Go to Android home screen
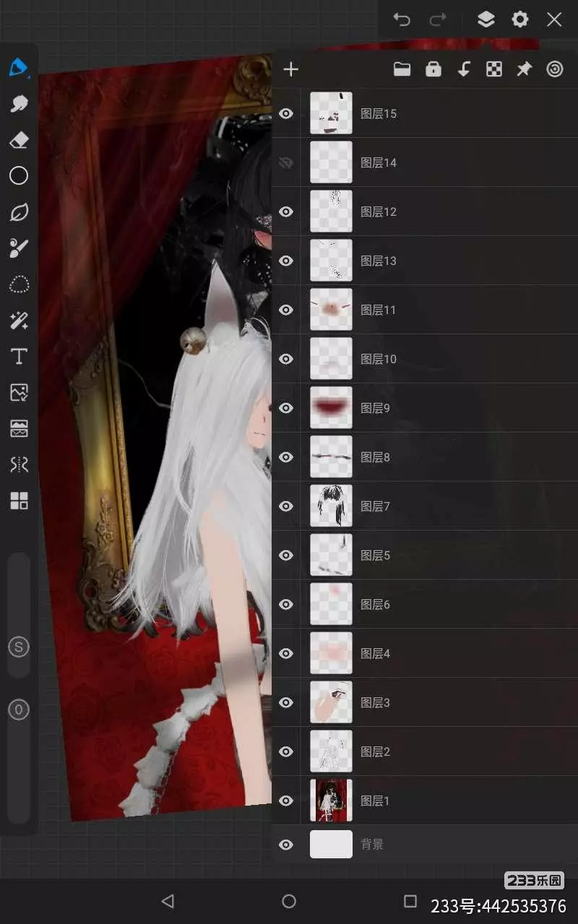578x924 pixels. coord(289,901)
